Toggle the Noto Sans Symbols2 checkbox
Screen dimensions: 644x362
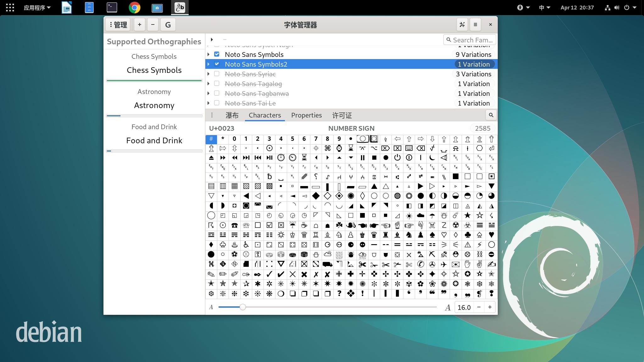[x=217, y=64]
